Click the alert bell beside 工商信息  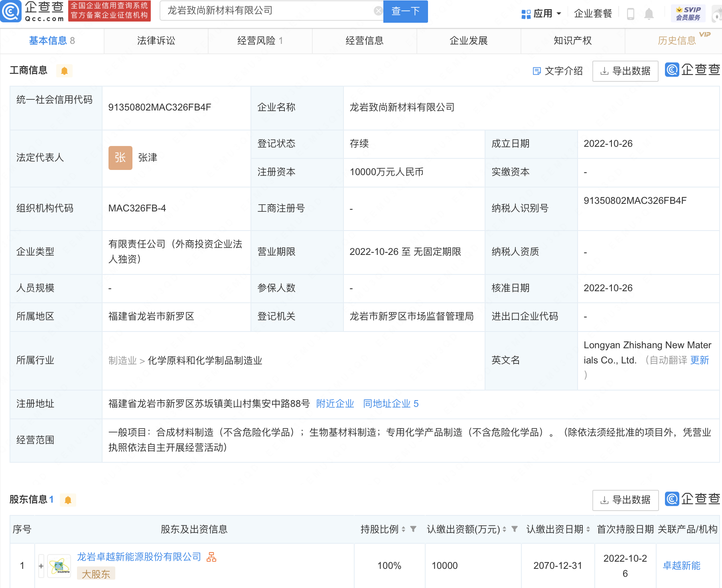pos(64,71)
